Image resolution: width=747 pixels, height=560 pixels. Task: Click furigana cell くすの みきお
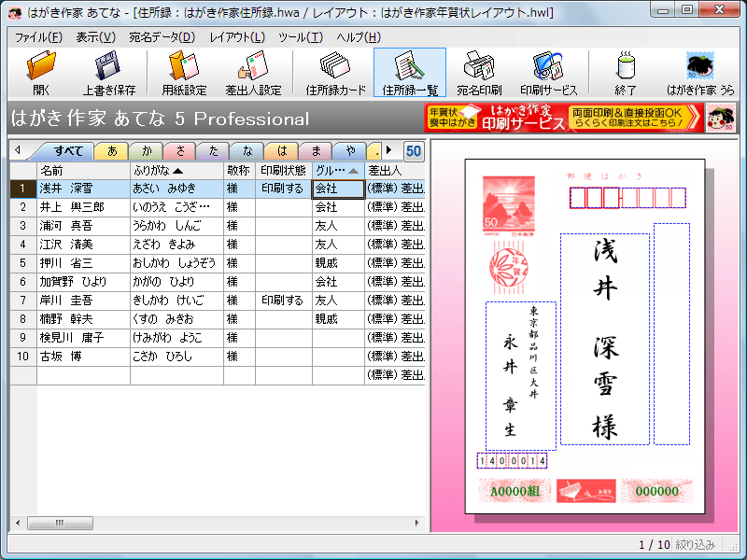coord(176,319)
